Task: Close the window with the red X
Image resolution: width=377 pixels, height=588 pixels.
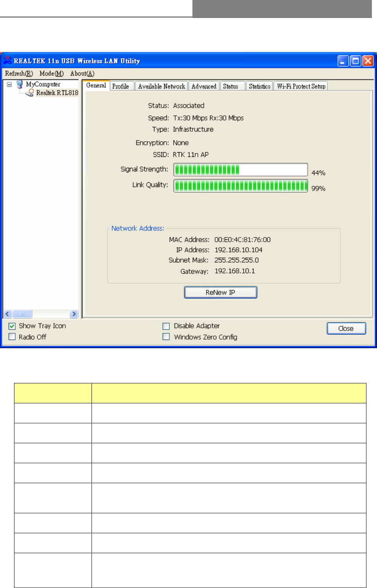Action: [368, 61]
